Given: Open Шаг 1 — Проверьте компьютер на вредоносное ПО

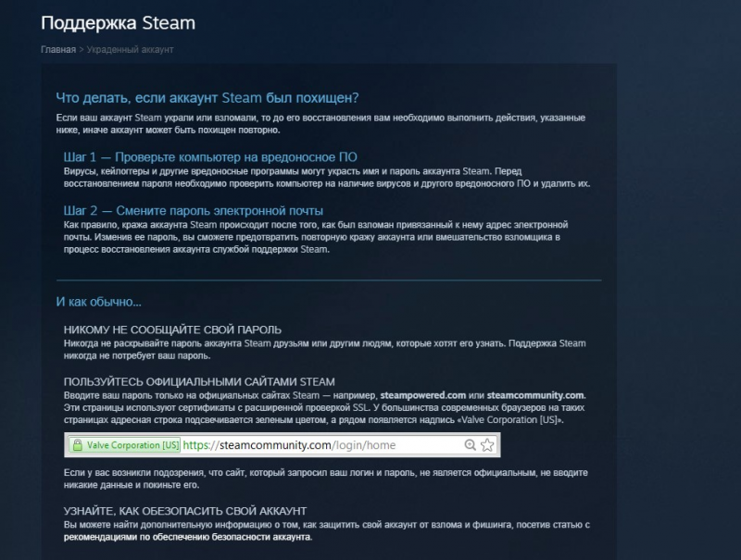Looking at the screenshot, I should 210,157.
